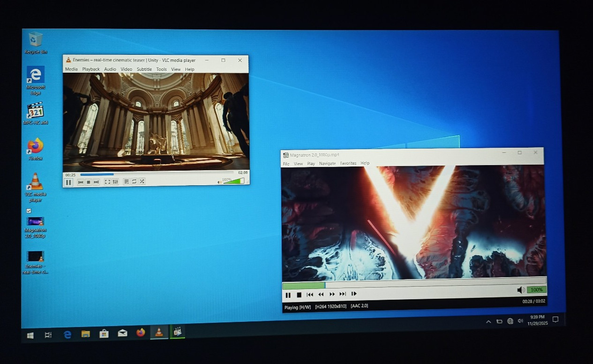The height and width of the screenshot is (364, 593).
Task: Click VLC total time 02:00
Action: pyautogui.click(x=243, y=173)
